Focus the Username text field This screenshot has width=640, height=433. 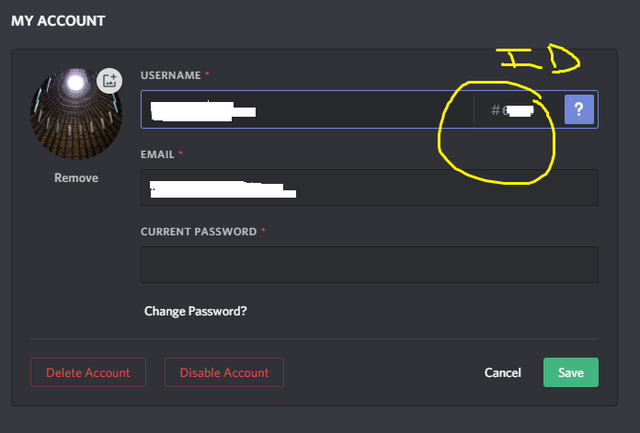[x=307, y=109]
